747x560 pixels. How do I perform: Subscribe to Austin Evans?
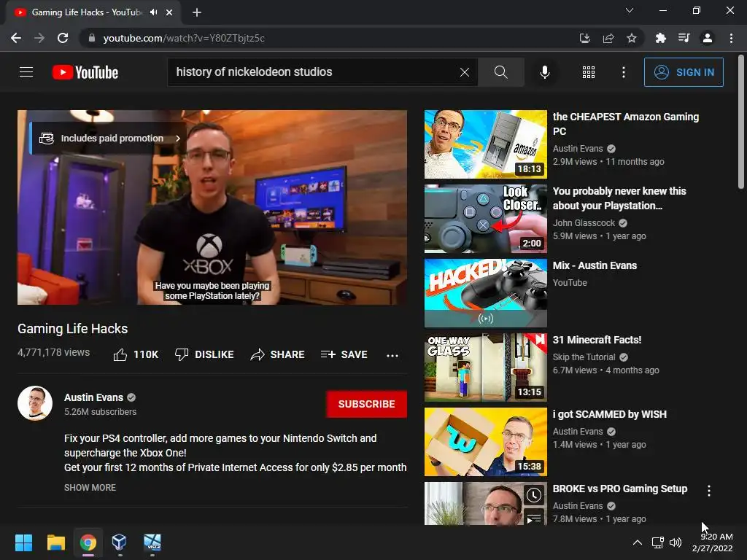pos(366,404)
